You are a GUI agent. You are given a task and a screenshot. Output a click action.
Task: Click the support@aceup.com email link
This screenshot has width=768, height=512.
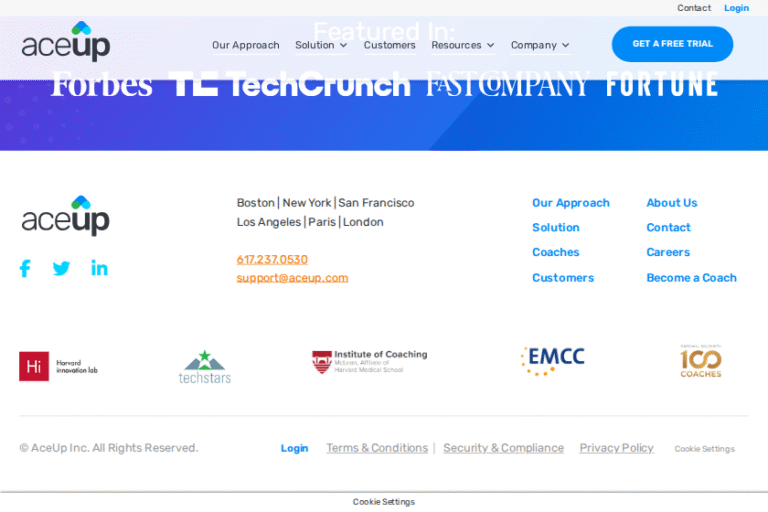click(292, 278)
